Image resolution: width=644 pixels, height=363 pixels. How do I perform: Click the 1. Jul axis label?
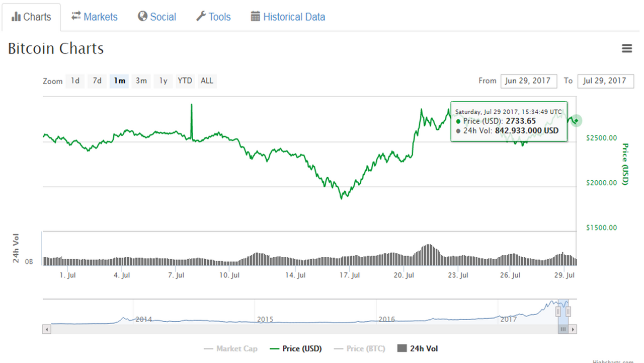point(67,275)
